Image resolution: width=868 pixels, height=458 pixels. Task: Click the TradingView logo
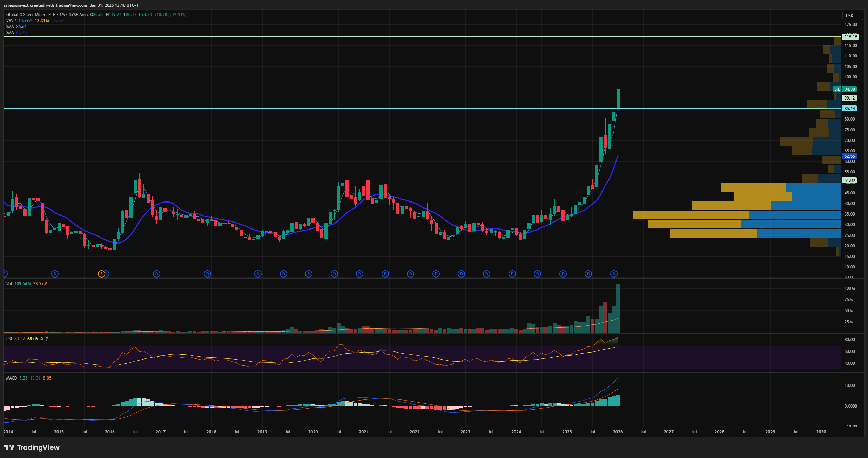point(32,447)
